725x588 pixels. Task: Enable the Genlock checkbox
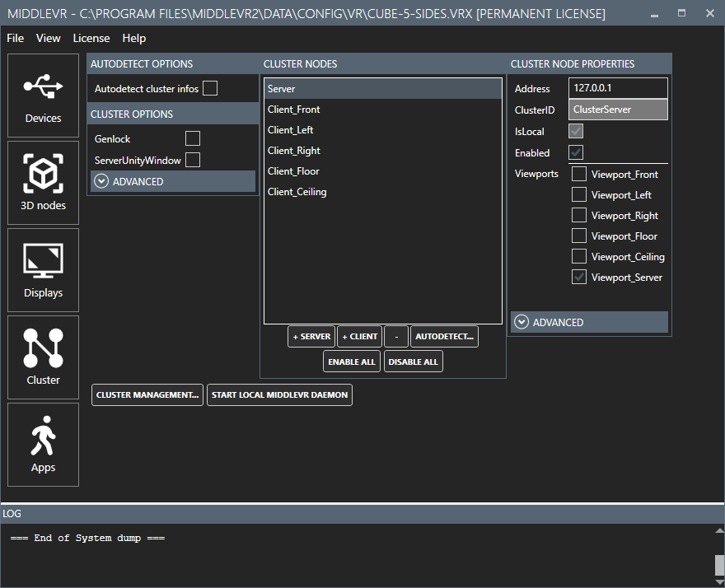[192, 138]
